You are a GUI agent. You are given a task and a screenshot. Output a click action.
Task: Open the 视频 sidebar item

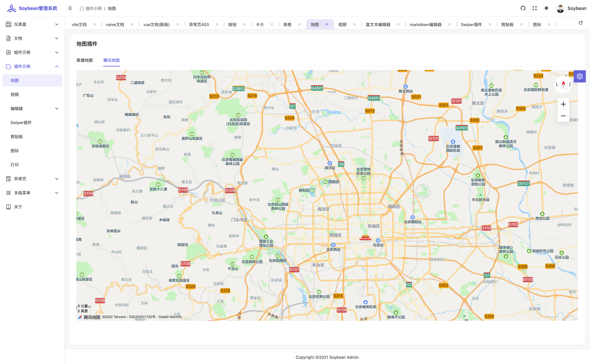pos(32,94)
